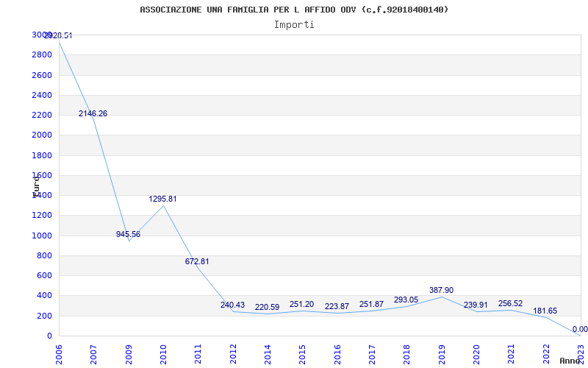Click the 1200 y-axis tick label
This screenshot has height=368, width=588.
(42, 216)
